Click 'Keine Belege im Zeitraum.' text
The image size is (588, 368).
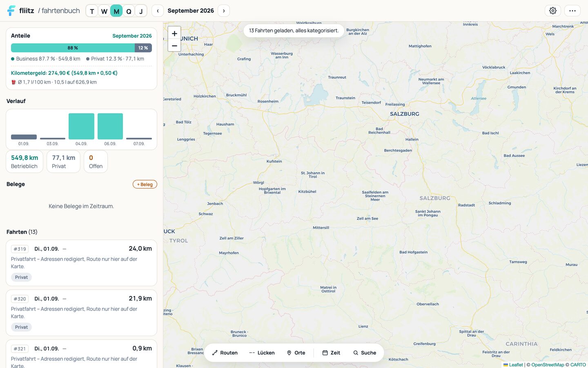[x=81, y=206]
